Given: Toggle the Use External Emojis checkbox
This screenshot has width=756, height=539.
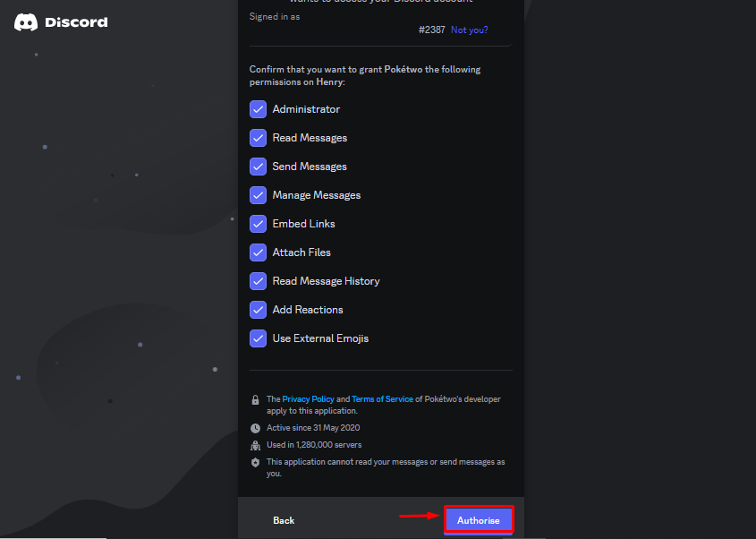Looking at the screenshot, I should point(258,338).
